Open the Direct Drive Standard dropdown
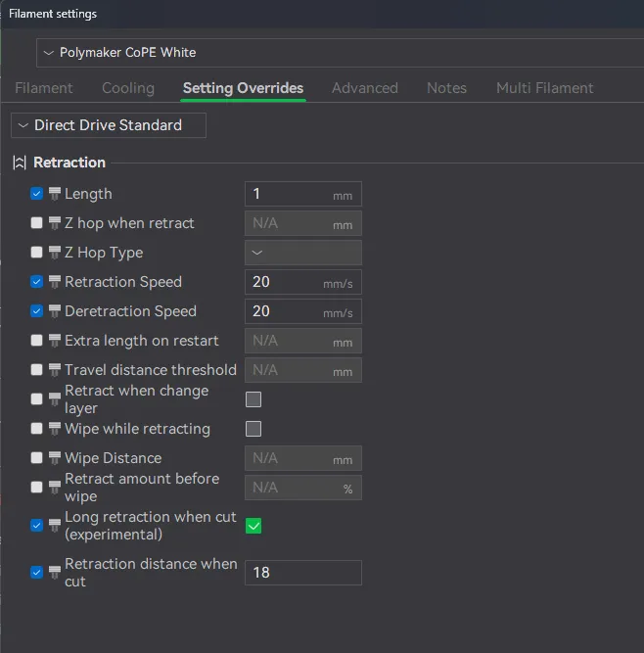The image size is (644, 653). (109, 125)
